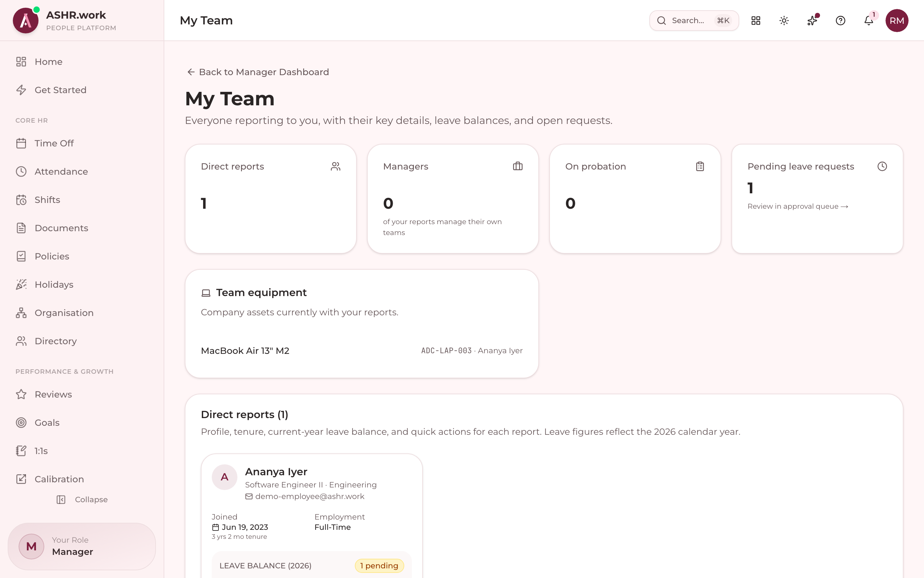This screenshot has width=924, height=578.
Task: Click the Organisation chart icon
Action: [x=21, y=313]
